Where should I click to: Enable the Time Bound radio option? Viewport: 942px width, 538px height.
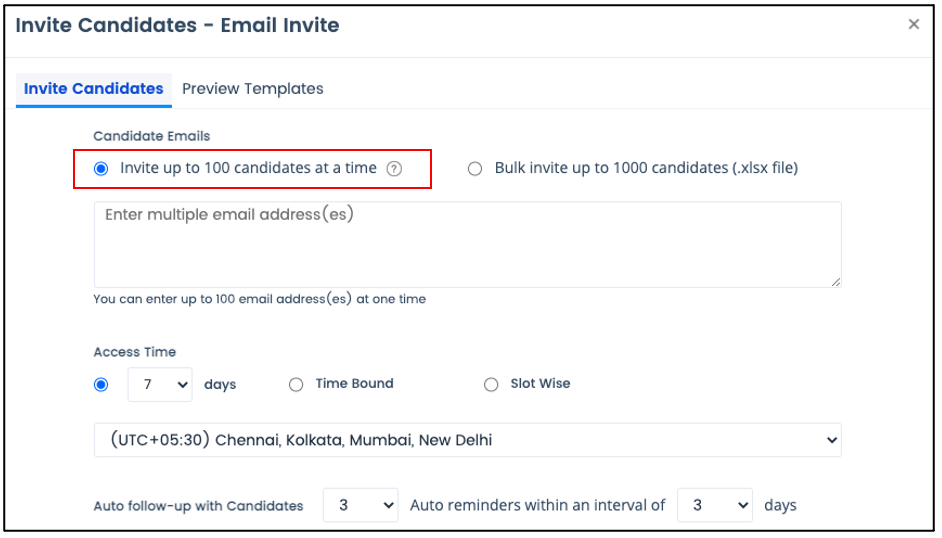point(296,384)
